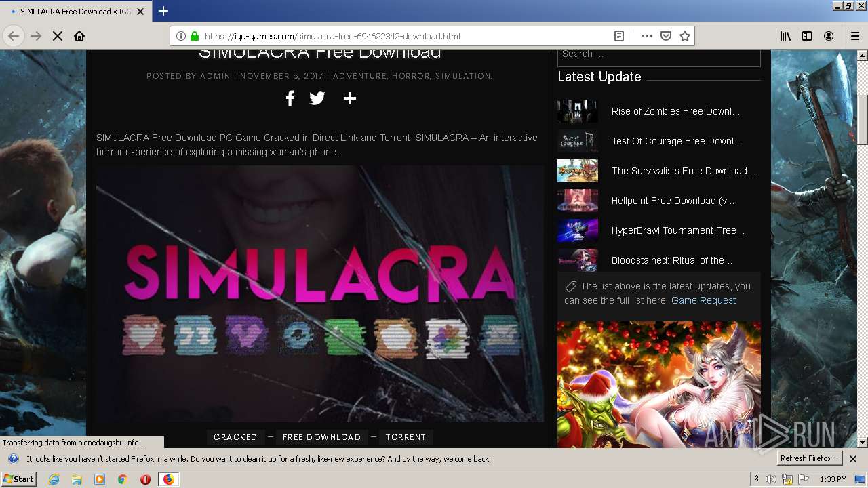Launch Google Chrome from the taskbar
Viewport: 868px width, 488px height.
click(122, 479)
